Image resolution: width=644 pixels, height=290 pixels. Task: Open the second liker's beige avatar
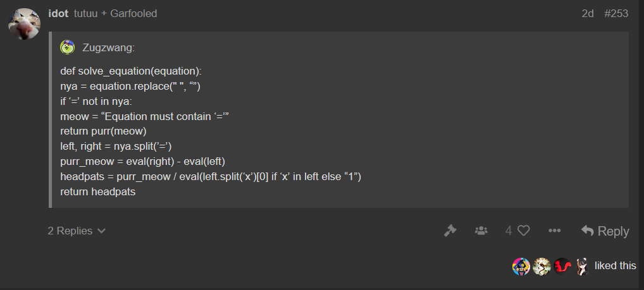(542, 266)
